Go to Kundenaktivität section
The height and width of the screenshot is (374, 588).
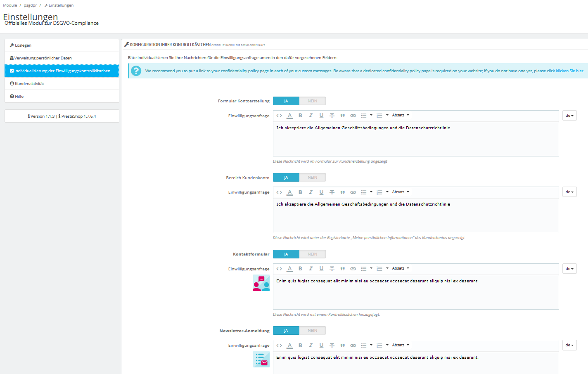[62, 84]
